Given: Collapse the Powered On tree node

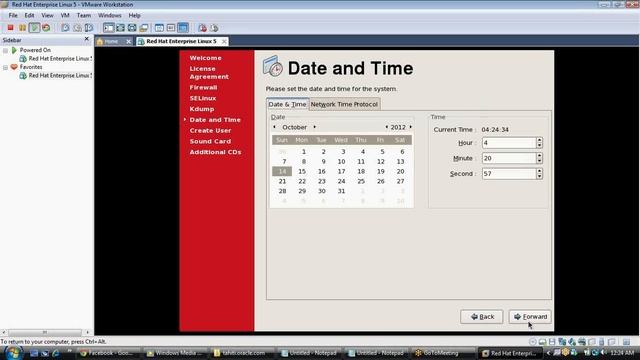Looking at the screenshot, I should pos(5,50).
